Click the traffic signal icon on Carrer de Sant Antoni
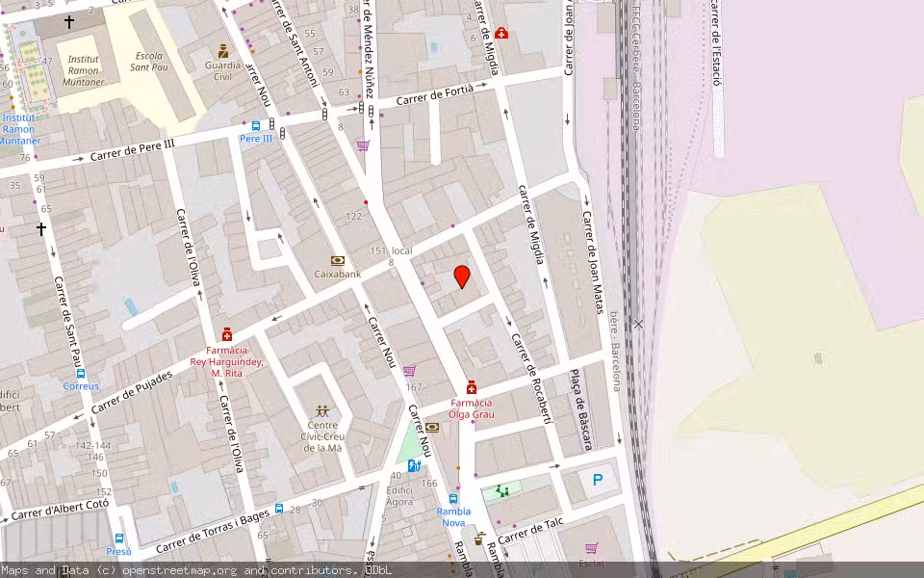The height and width of the screenshot is (578, 924). coord(324,115)
